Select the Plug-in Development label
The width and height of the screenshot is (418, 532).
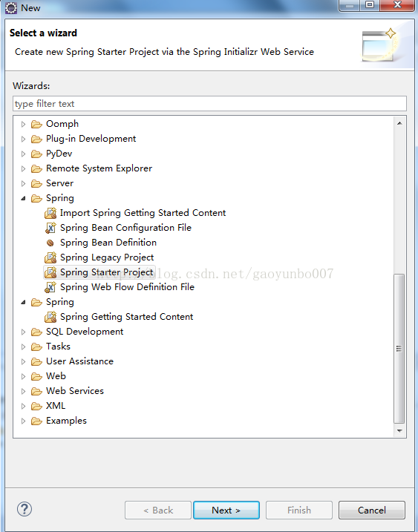click(x=91, y=139)
